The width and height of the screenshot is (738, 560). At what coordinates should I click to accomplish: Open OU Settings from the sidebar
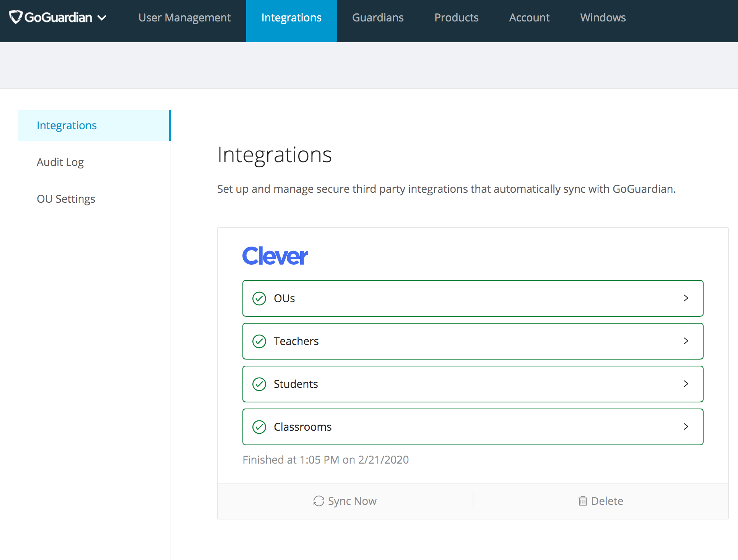pos(66,199)
